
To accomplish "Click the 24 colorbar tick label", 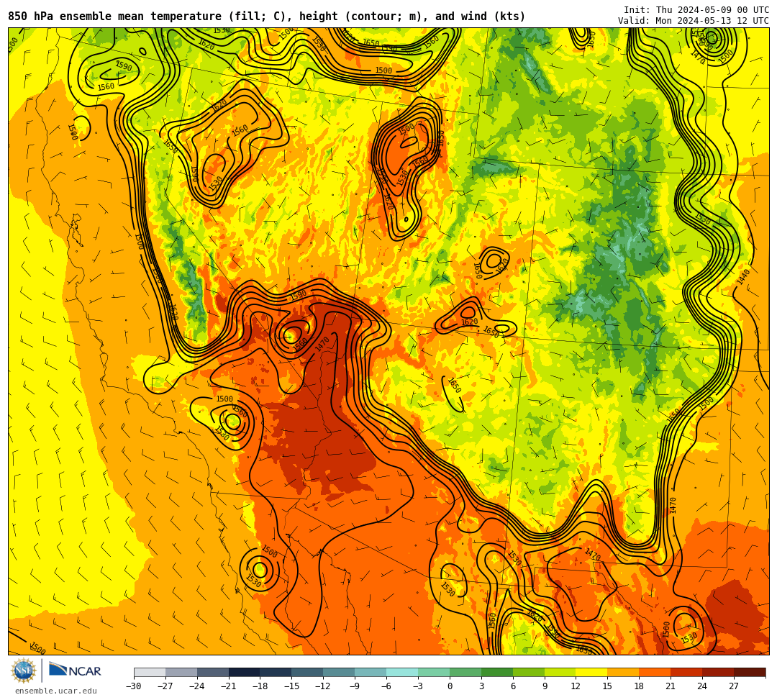I will (702, 686).
